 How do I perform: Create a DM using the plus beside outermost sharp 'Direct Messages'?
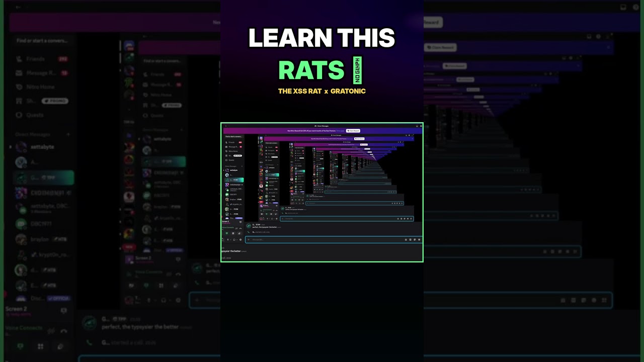(x=242, y=166)
